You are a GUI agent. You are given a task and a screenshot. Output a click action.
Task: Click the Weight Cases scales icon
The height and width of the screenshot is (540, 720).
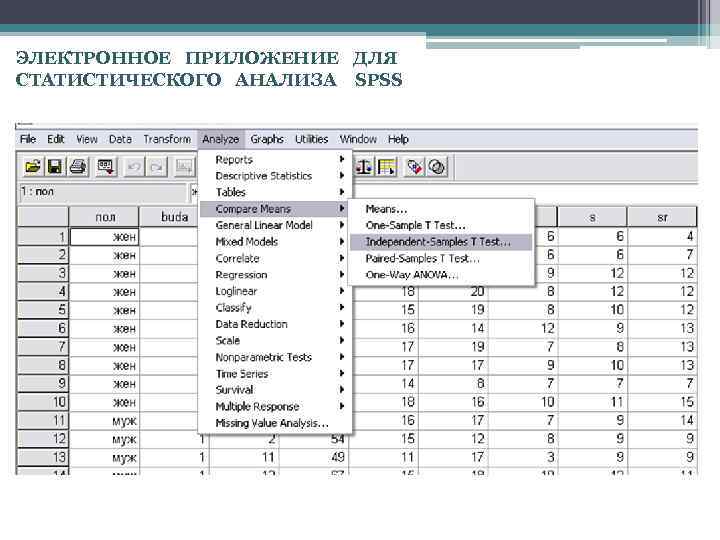point(364,167)
